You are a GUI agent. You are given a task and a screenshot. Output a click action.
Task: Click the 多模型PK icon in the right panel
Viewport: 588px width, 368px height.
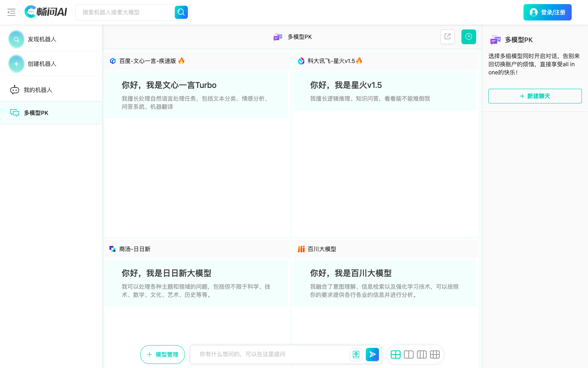495,40
